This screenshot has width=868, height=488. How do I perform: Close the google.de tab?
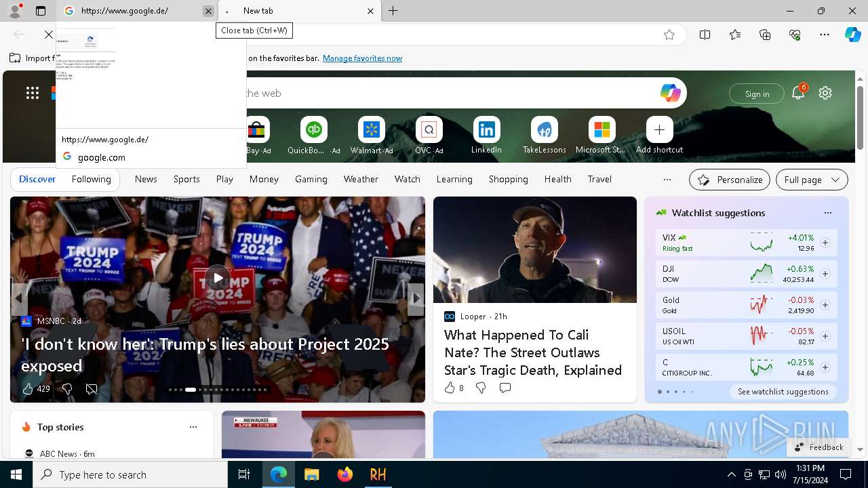pos(208,11)
